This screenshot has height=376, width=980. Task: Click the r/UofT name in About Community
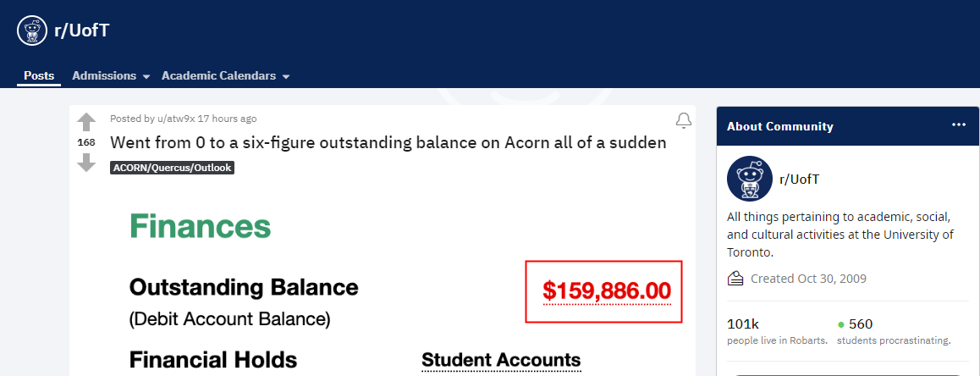[x=799, y=180]
